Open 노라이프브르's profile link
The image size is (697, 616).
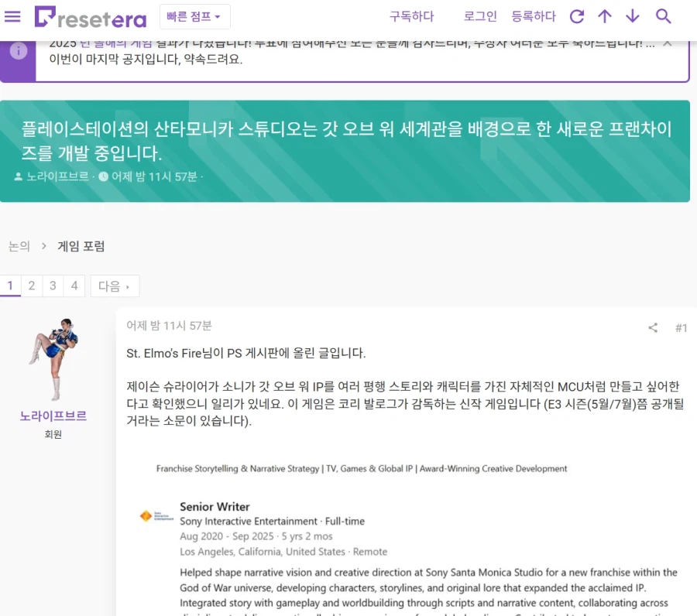pos(52,416)
